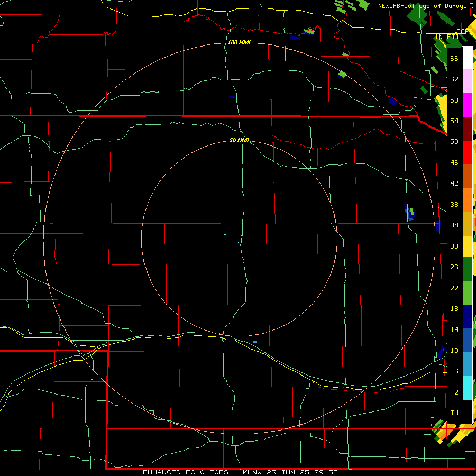Image resolution: width=476 pixels, height=476 pixels.
Task: Click the "58" legend value
Action: click(x=454, y=100)
